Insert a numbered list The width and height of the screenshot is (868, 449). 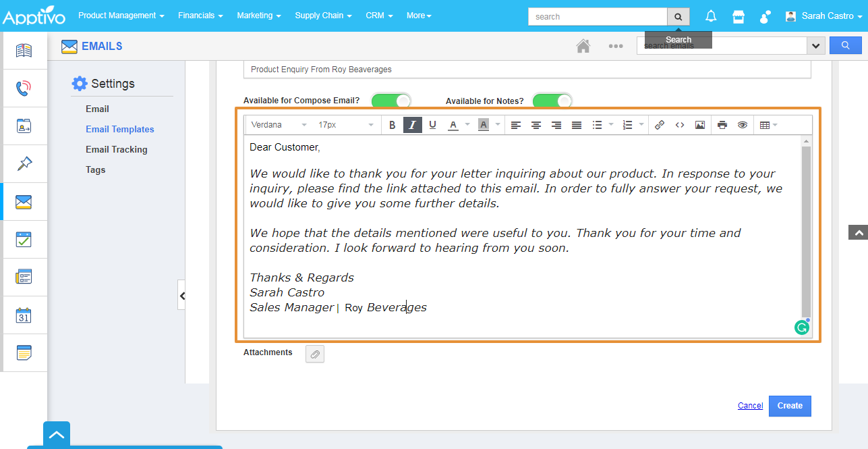click(x=627, y=125)
